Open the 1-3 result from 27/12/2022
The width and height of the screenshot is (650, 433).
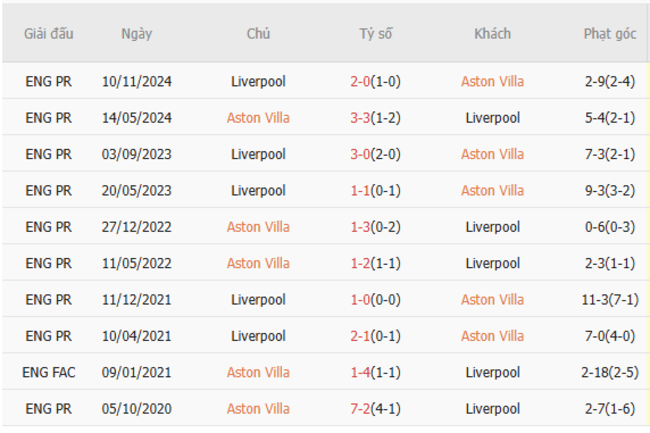(360, 227)
